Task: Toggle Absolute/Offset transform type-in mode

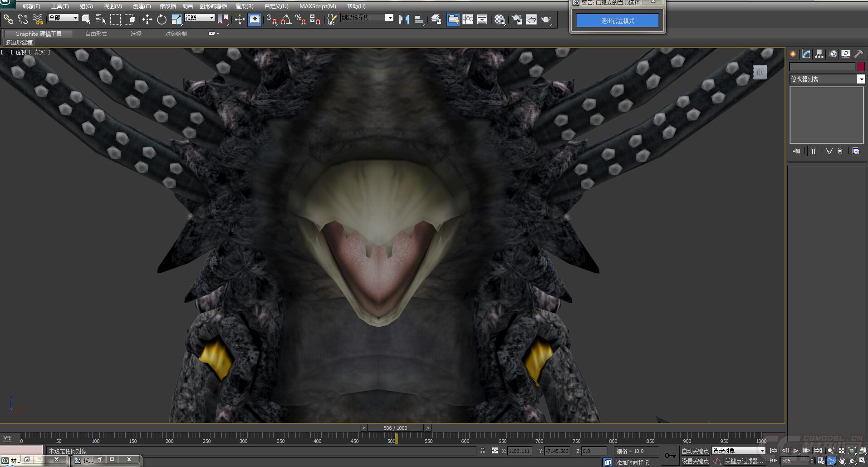Action: 495,451
